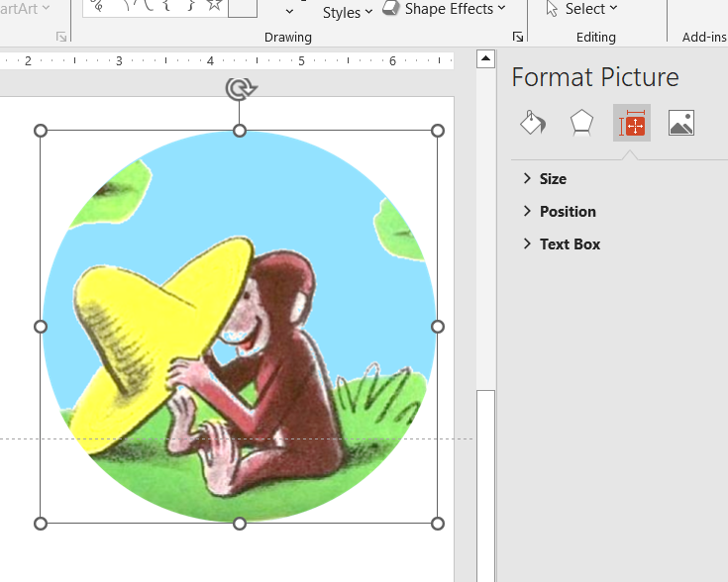This screenshot has height=582, width=728.
Task: Click the right brace shape in the gallery
Action: 191,5
